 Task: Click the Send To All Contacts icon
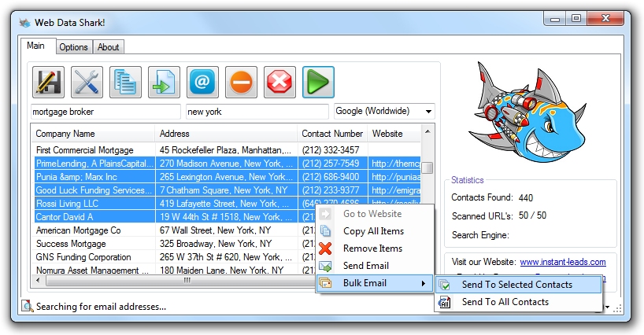click(444, 302)
